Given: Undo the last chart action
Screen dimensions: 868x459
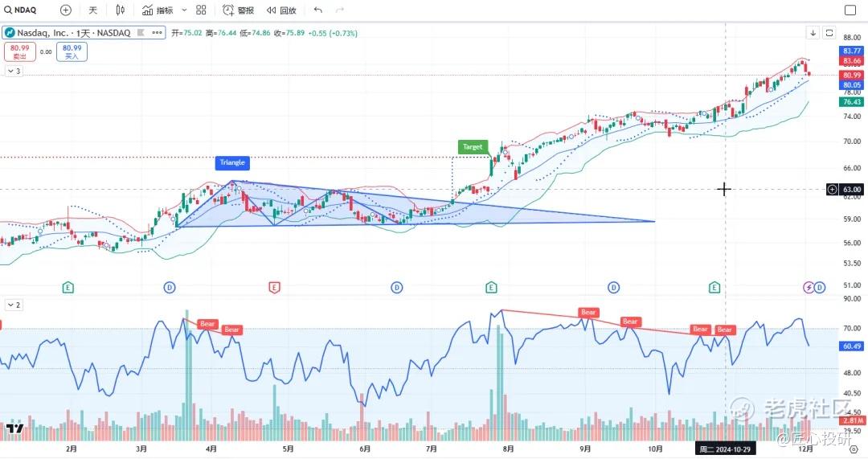Looking at the screenshot, I should click(317, 10).
